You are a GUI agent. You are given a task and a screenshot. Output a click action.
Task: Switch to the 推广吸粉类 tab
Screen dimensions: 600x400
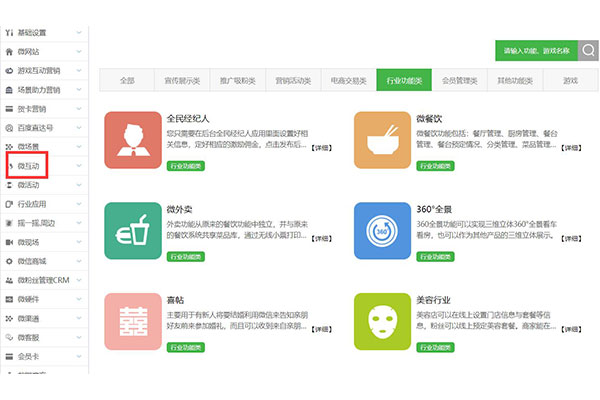click(238, 80)
